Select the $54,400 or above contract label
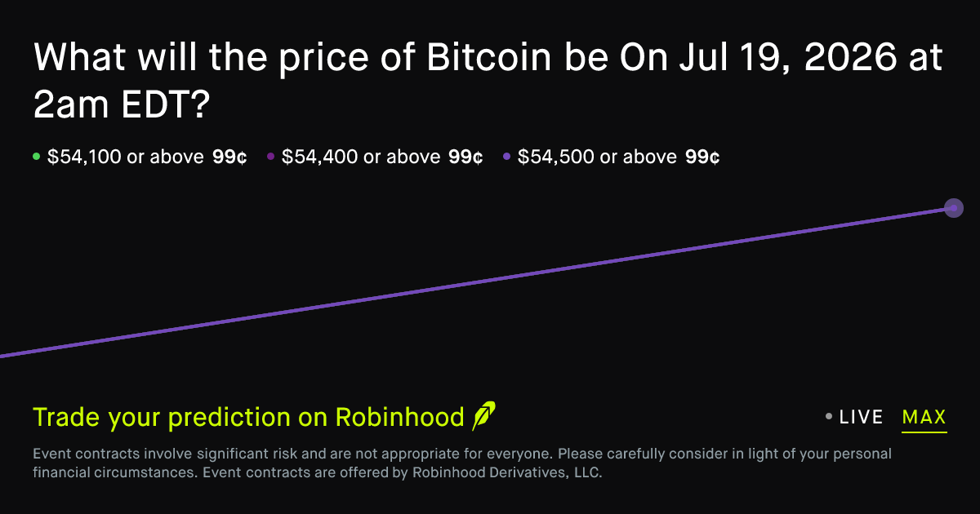Viewport: 980px width, 514px height. (361, 157)
